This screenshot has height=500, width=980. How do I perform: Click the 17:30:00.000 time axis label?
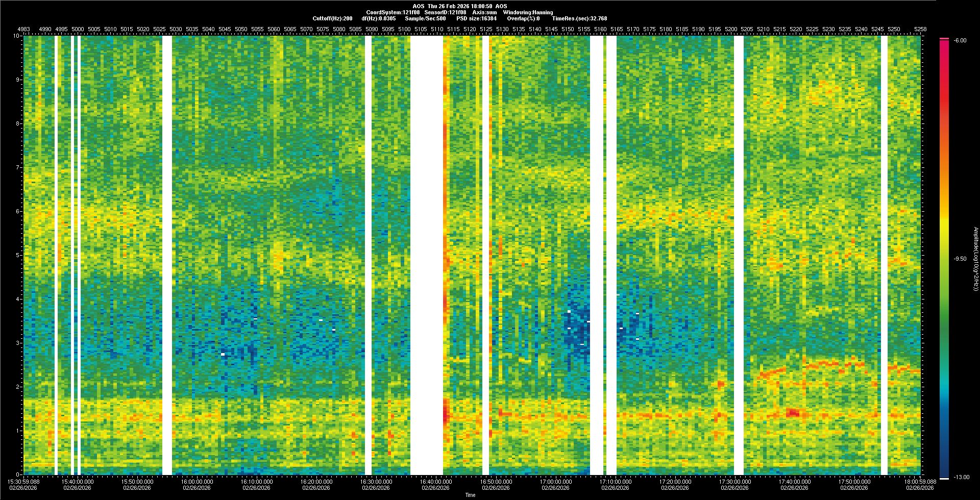point(734,481)
